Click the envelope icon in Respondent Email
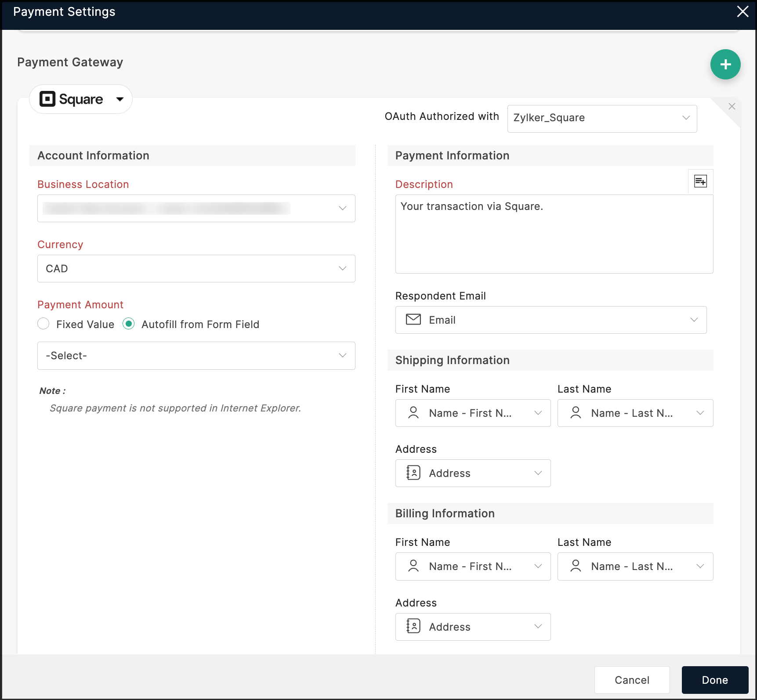Viewport: 757px width, 700px height. [x=413, y=320]
